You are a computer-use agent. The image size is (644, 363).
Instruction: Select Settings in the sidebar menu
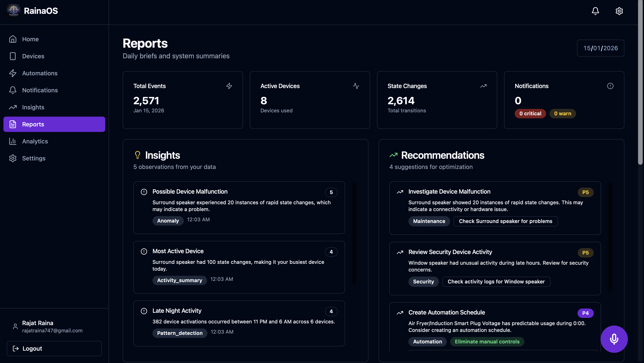34,158
